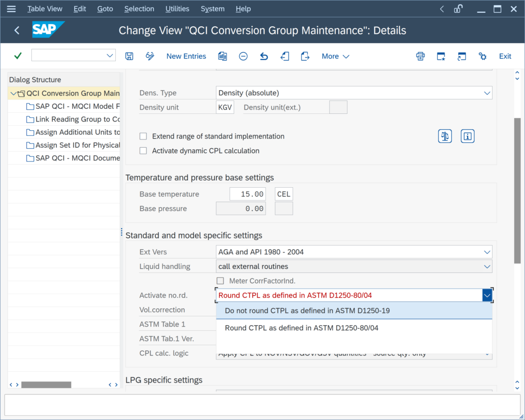Go to the next entry icon
Viewport: 525px width, 420px height.
[x=305, y=56]
